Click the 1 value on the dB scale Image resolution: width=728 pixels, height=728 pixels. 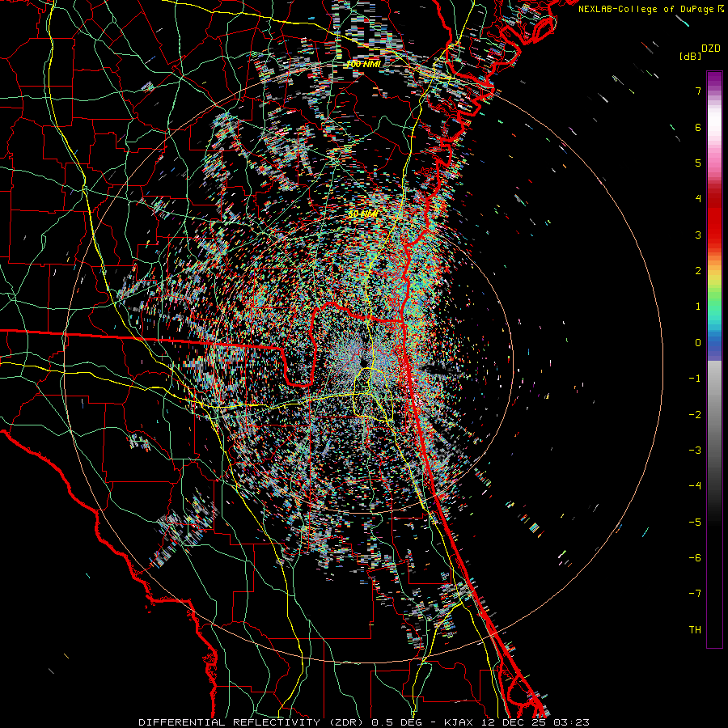(698, 306)
